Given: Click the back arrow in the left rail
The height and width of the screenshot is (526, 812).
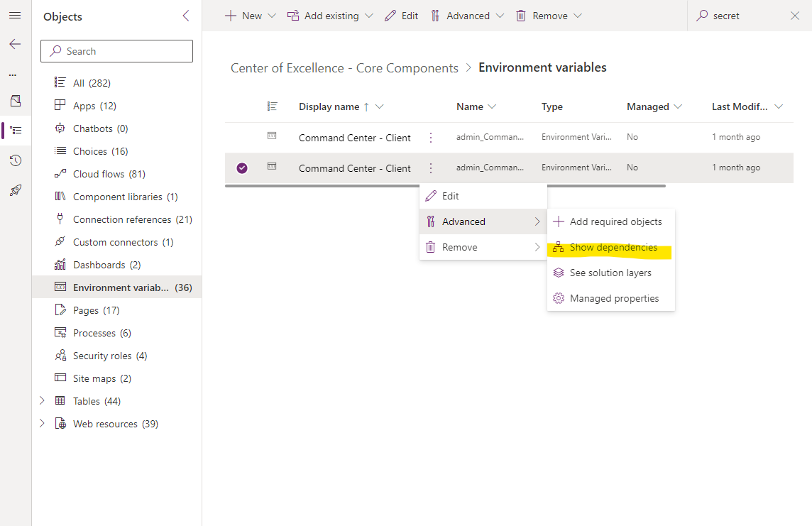Looking at the screenshot, I should pos(15,44).
